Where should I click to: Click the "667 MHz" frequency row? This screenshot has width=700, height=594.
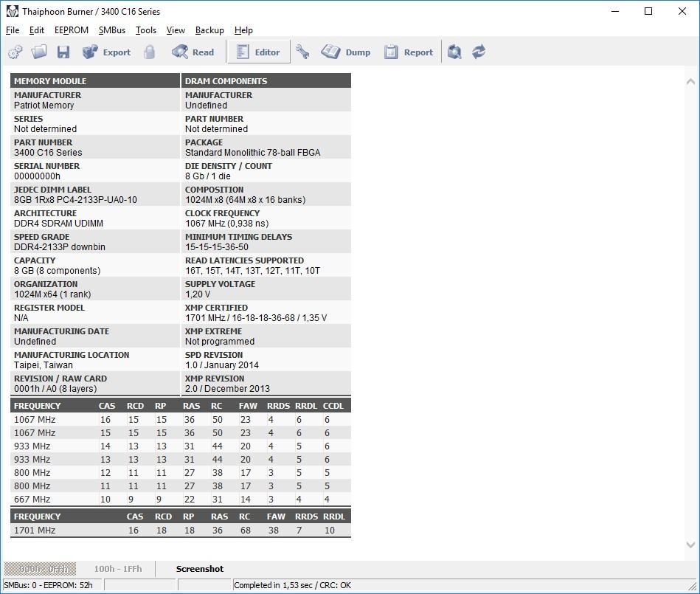[x=181, y=500]
